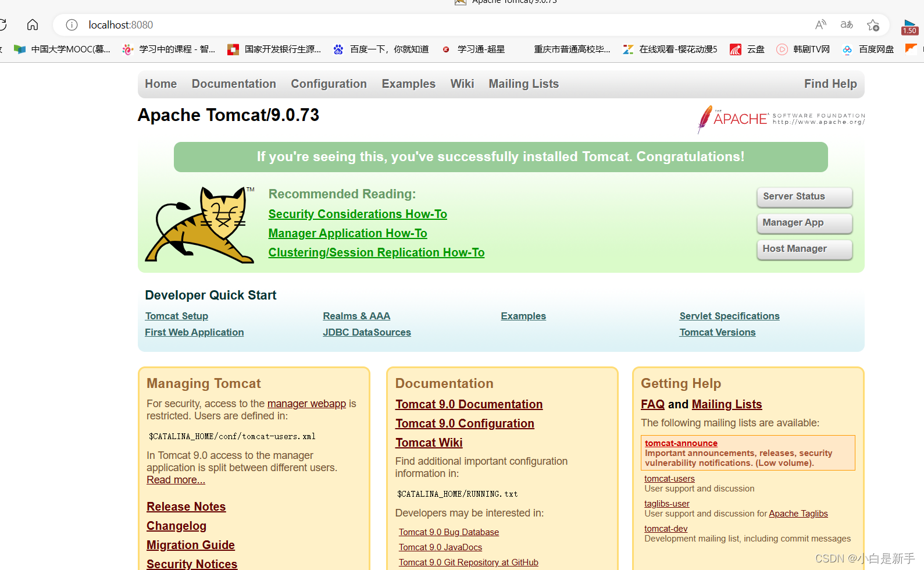Open Apache Taglibs link

tap(798, 514)
